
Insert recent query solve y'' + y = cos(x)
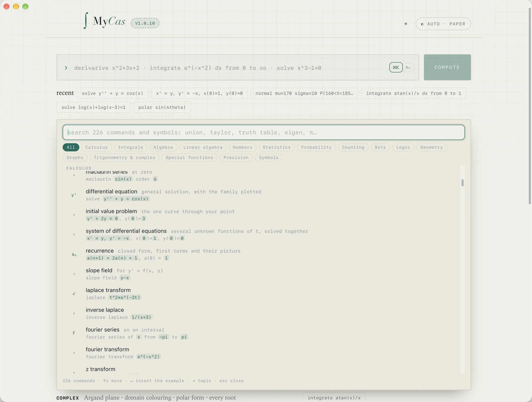pos(112,93)
